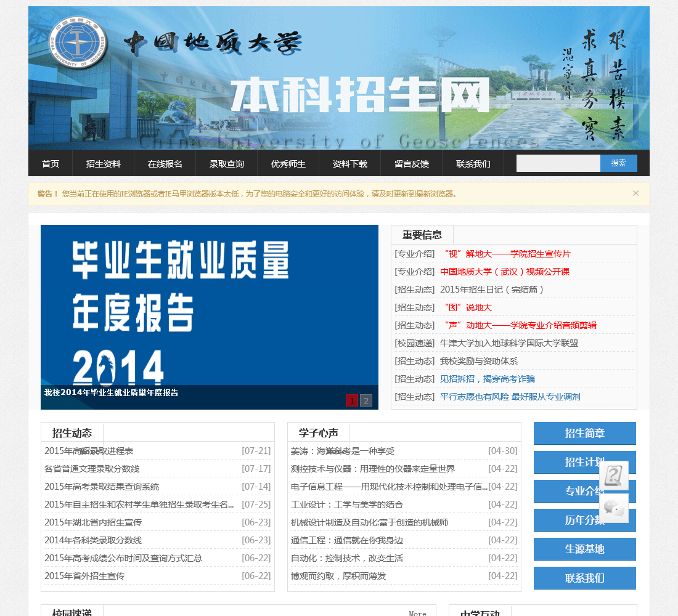Select the 招生动态 section tab
The height and width of the screenshot is (616, 678).
72,432
